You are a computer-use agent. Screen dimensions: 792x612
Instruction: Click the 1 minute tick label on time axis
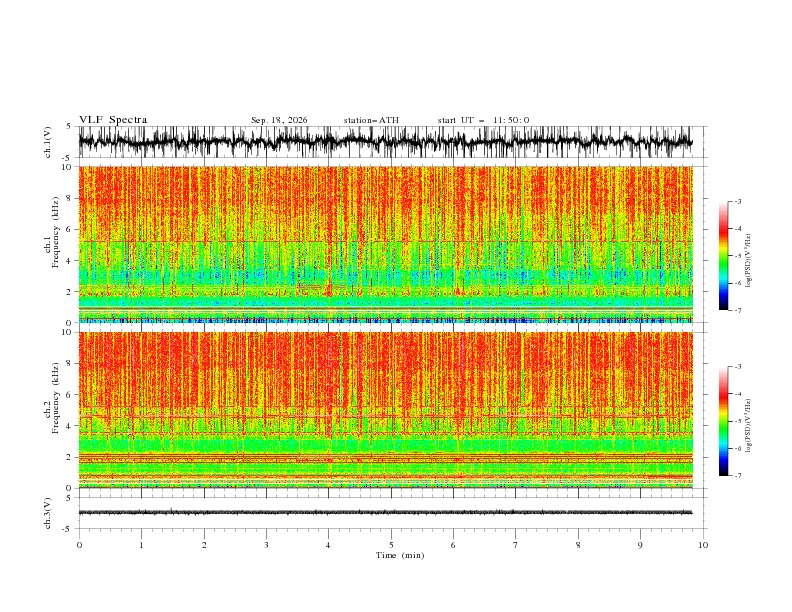141,545
